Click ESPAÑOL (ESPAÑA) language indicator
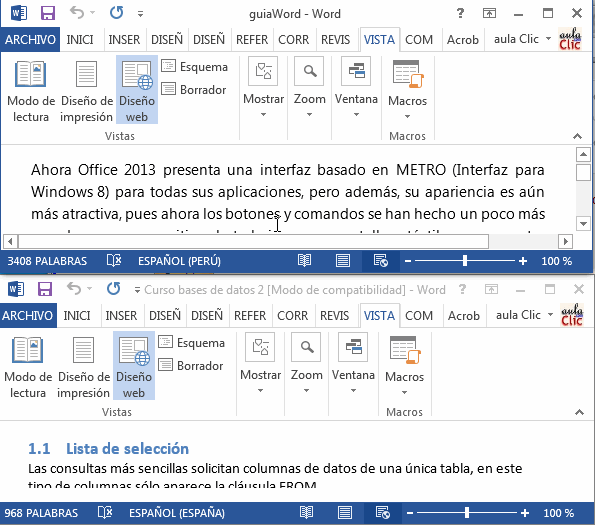 177,513
